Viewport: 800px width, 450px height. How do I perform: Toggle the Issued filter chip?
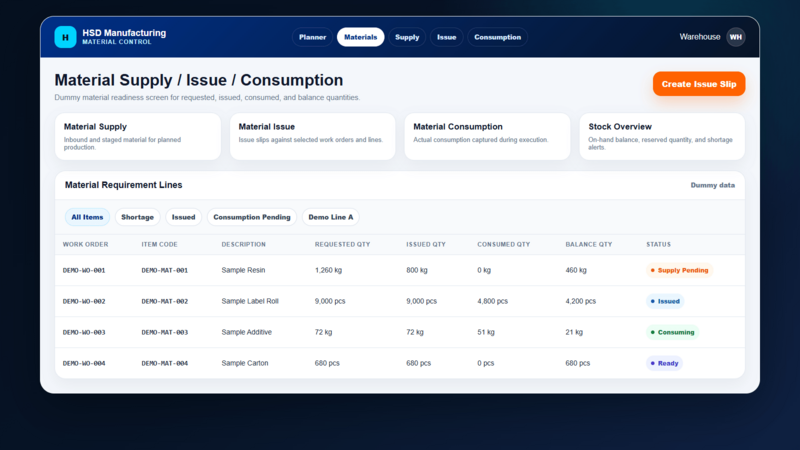click(x=183, y=217)
